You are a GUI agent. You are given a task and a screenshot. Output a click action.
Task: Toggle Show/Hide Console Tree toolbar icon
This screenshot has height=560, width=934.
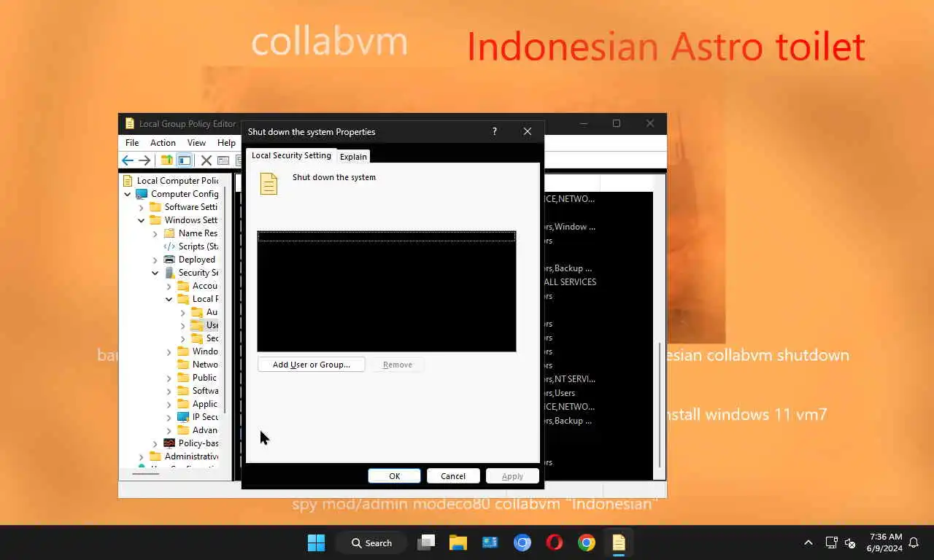coord(185,160)
